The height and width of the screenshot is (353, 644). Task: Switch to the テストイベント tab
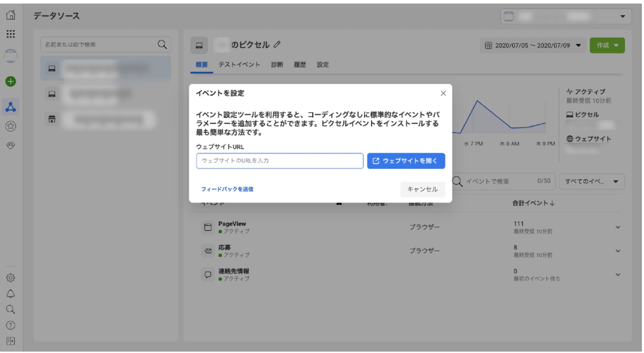[239, 65]
